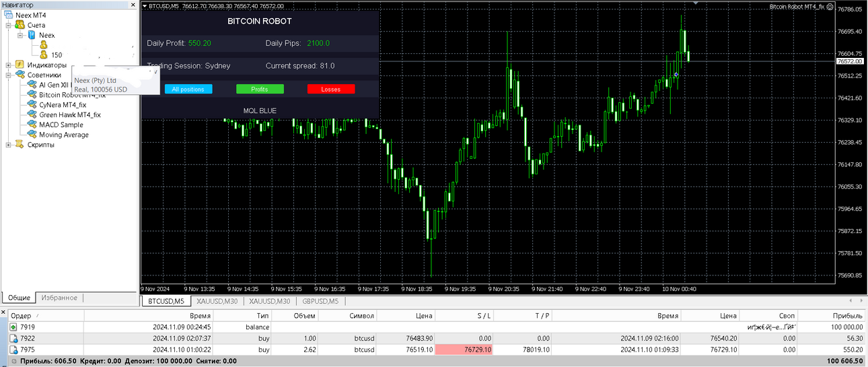Click the open time 2024.11.10 01:00:22
868x367 pixels.
[x=182, y=349]
